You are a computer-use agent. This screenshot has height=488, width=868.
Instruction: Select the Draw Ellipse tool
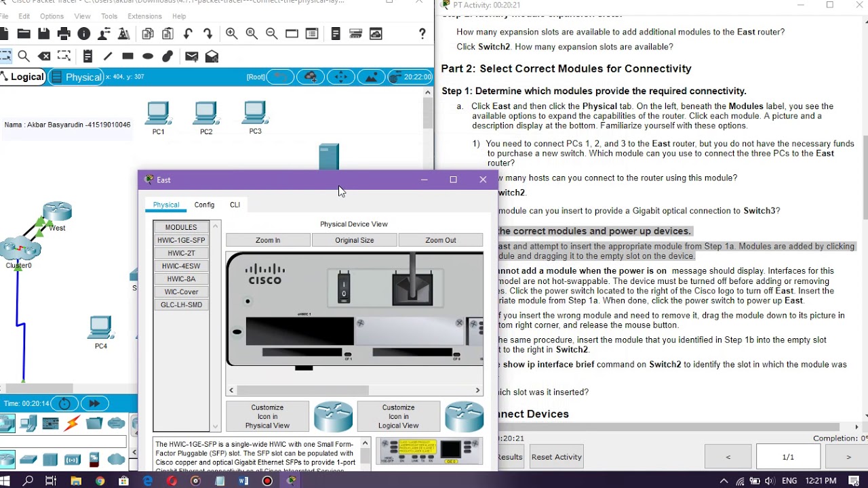click(148, 56)
